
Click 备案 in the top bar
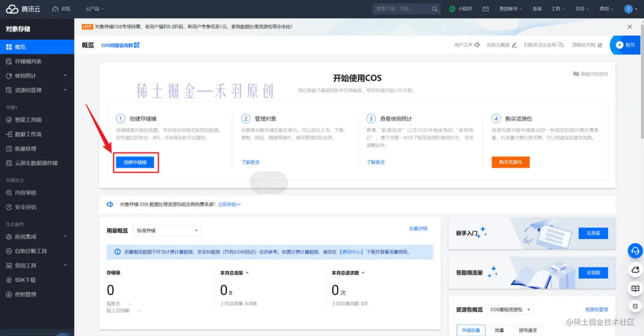pyautogui.click(x=537, y=9)
